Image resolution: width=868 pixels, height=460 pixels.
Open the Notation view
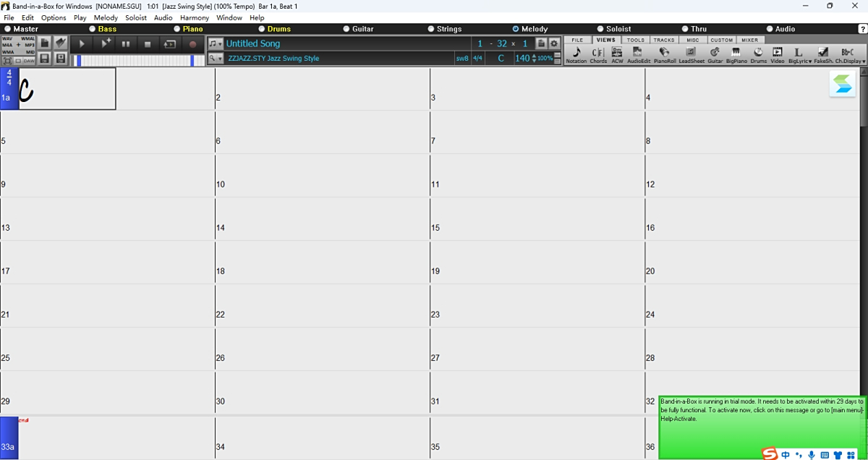click(576, 54)
